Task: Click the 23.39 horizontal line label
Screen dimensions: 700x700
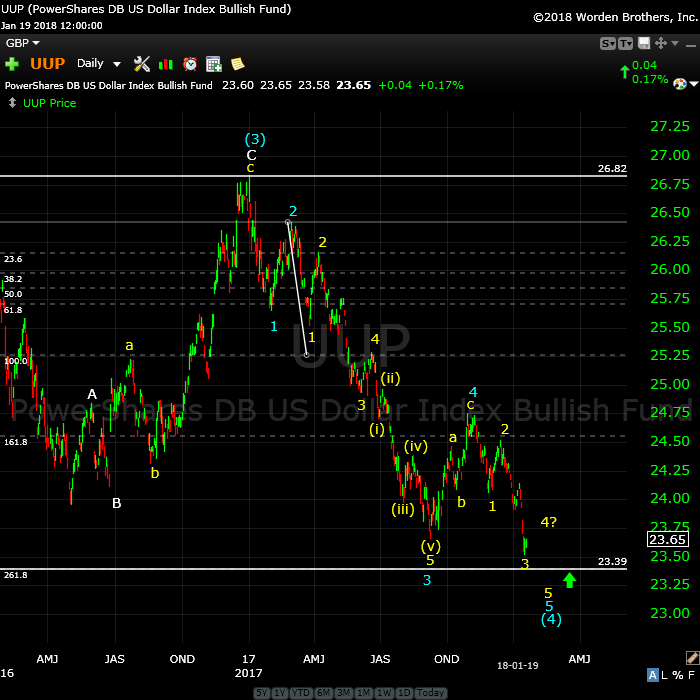Action: [612, 561]
